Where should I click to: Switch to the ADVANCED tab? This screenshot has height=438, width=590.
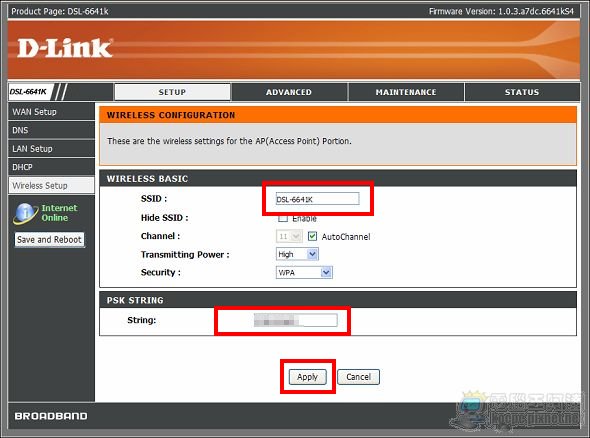click(x=289, y=92)
